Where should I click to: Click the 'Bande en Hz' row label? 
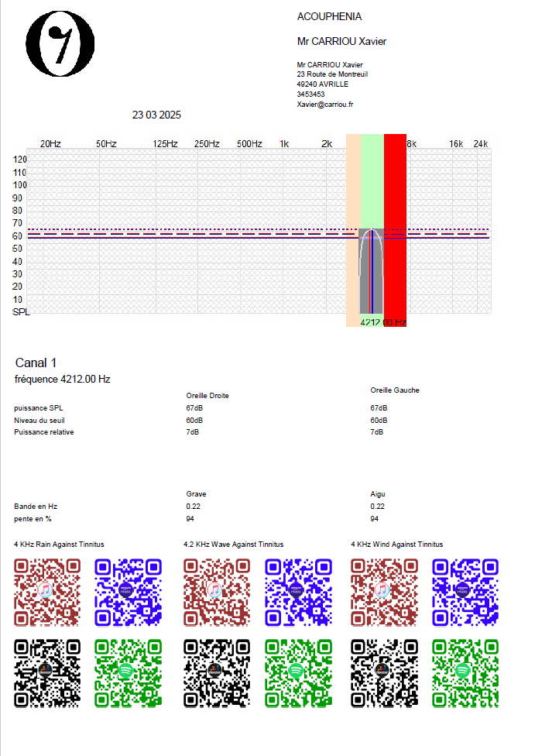(x=36, y=507)
